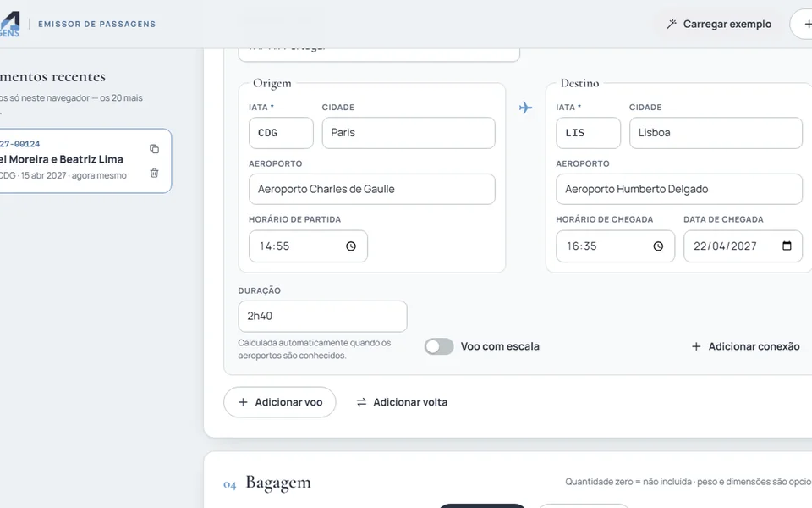Screen dimensions: 812x508
Task: Click the app logo in the header
Action: point(10,24)
